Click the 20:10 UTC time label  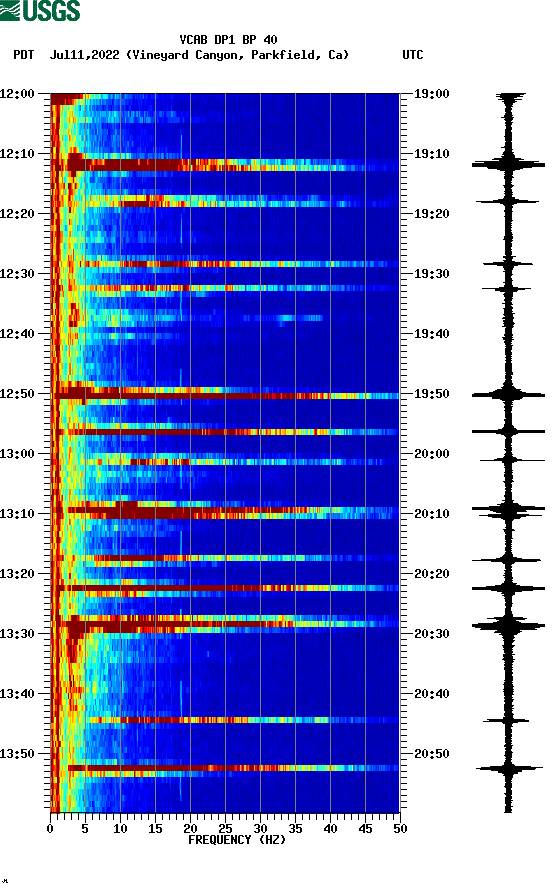(x=431, y=514)
